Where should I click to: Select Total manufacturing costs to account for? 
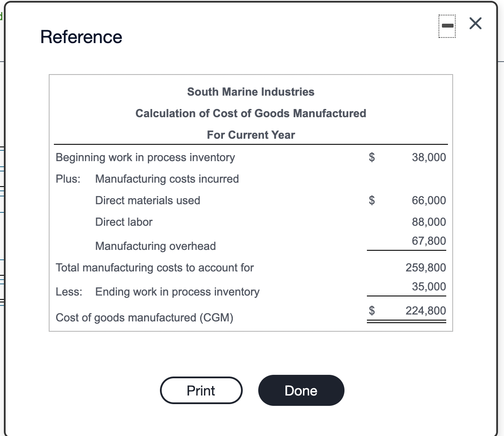pyautogui.click(x=155, y=268)
